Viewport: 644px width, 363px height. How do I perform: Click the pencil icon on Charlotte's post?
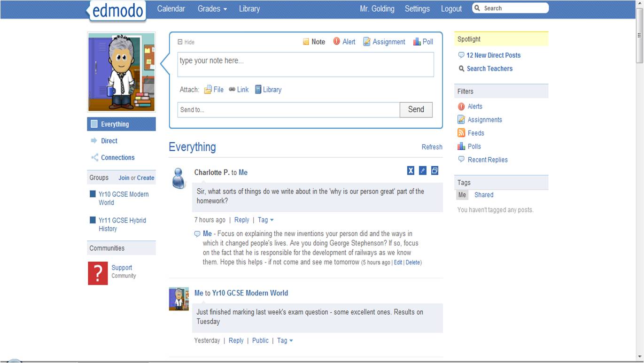click(423, 170)
